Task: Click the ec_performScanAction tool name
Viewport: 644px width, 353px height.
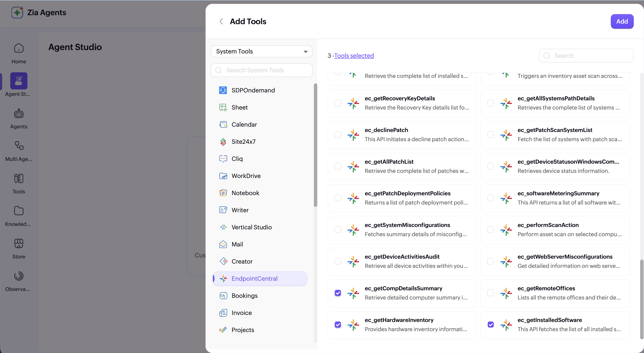Action: click(548, 225)
